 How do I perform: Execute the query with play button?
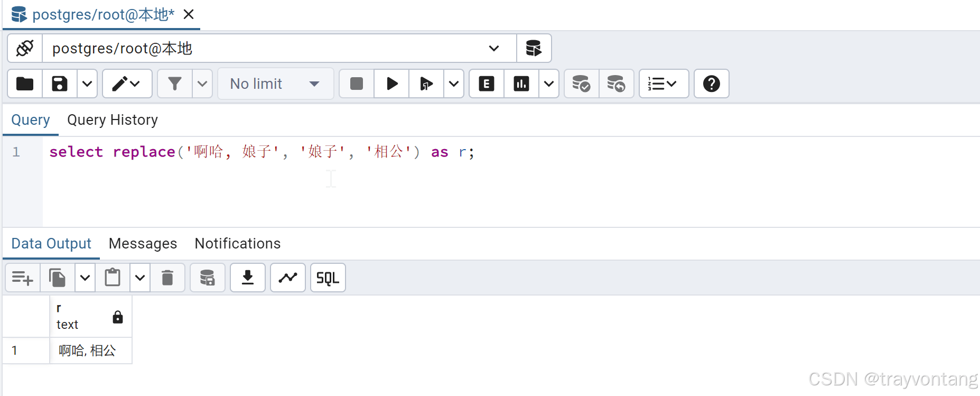pos(391,84)
